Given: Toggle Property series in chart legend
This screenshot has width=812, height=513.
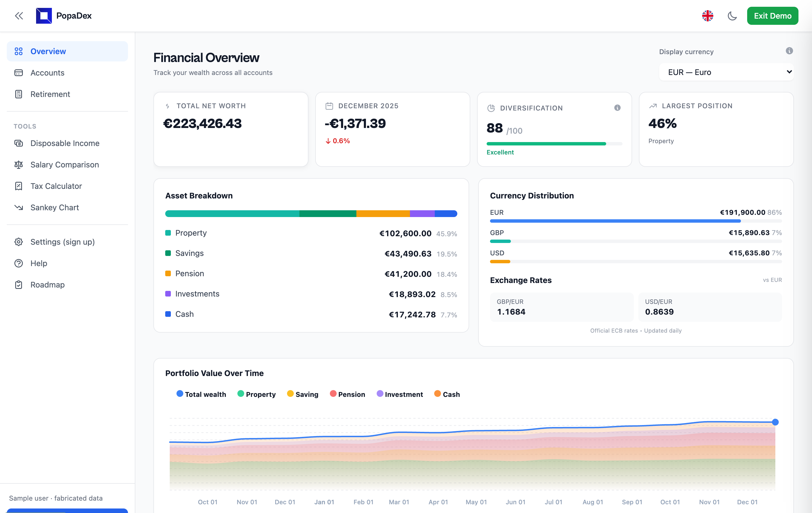Looking at the screenshot, I should click(x=256, y=394).
